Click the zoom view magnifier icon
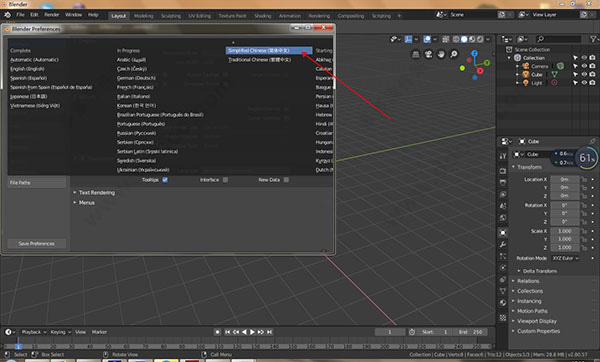The height and width of the screenshot is (362, 600). coord(453,54)
